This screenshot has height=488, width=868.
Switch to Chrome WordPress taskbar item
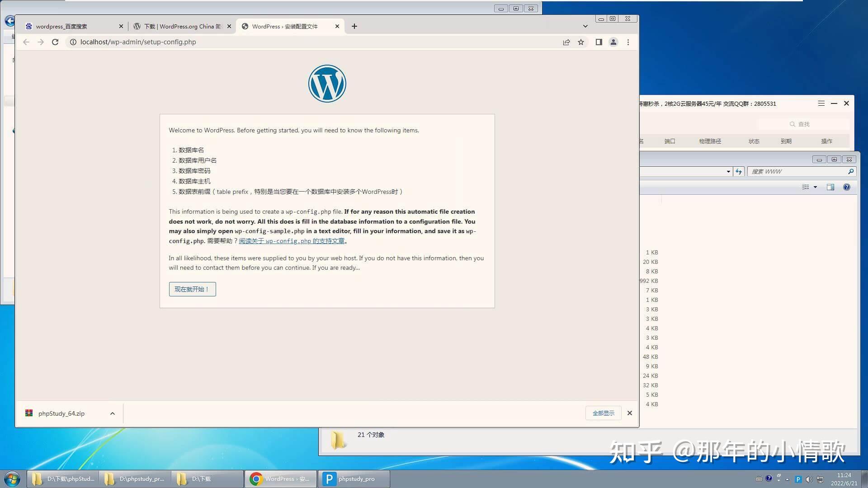[281, 479]
